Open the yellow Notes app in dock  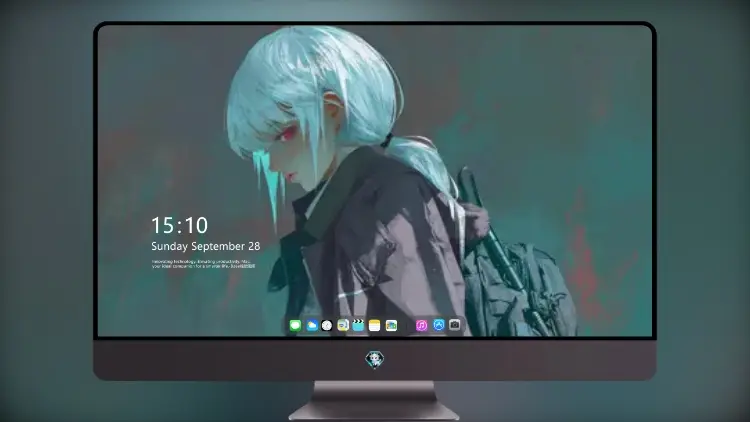(375, 326)
